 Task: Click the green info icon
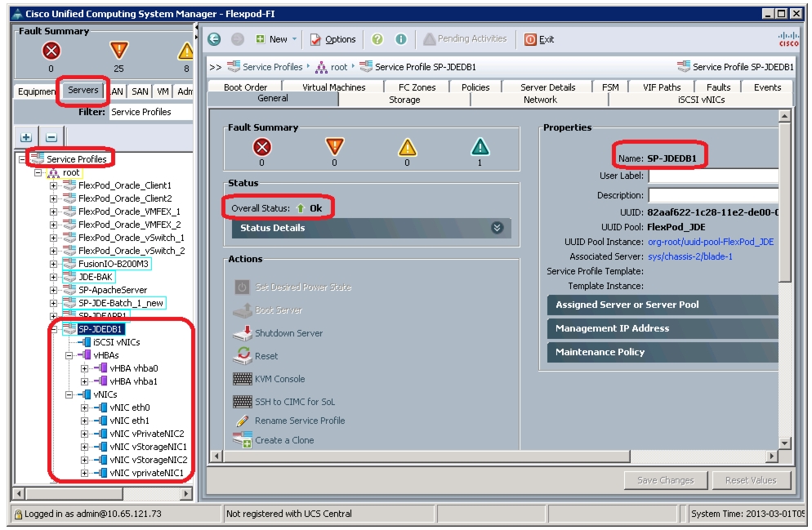[x=401, y=39]
